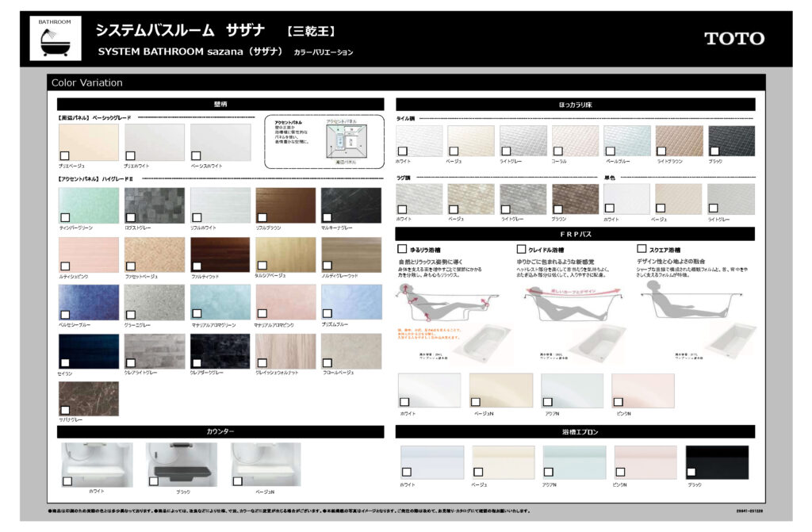Select the プリズムブルー swatch
Image resolution: width=812 pixels, height=532 pixels.
click(x=351, y=303)
